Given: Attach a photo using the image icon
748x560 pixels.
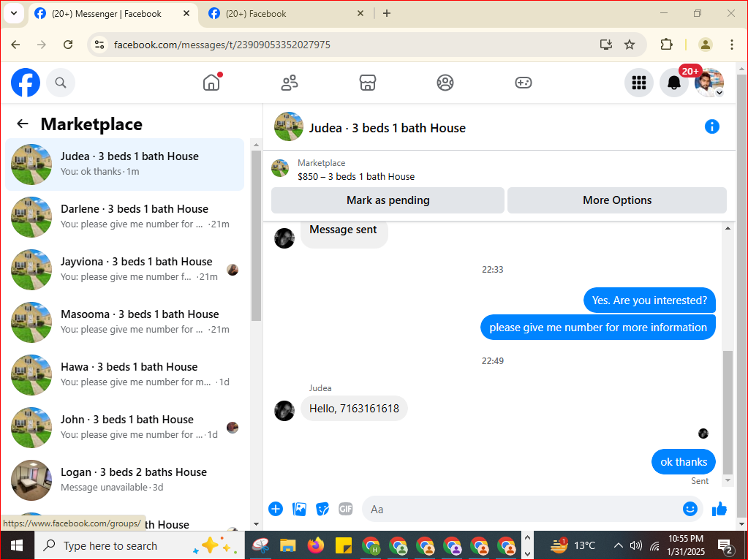Looking at the screenshot, I should coord(299,509).
